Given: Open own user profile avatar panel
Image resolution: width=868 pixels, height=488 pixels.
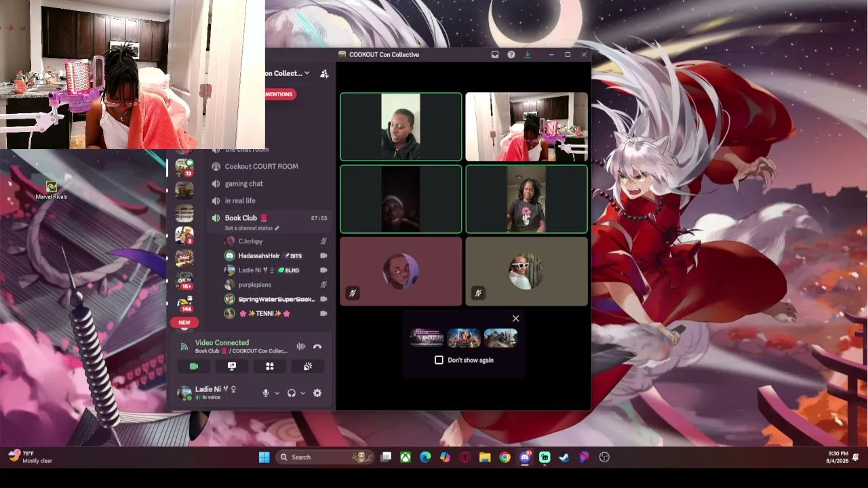Looking at the screenshot, I should (208, 393).
